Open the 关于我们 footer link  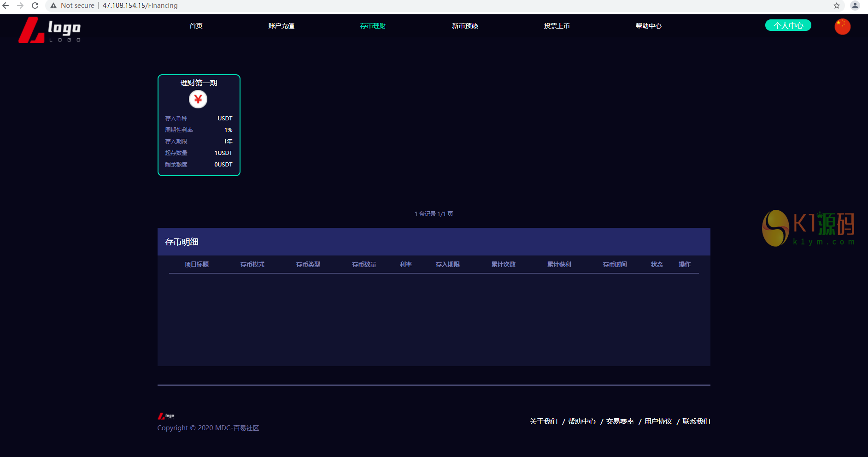coord(543,421)
